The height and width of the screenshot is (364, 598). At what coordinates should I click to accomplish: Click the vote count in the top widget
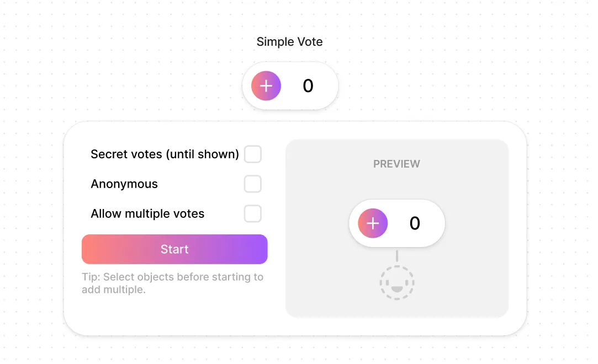[308, 86]
